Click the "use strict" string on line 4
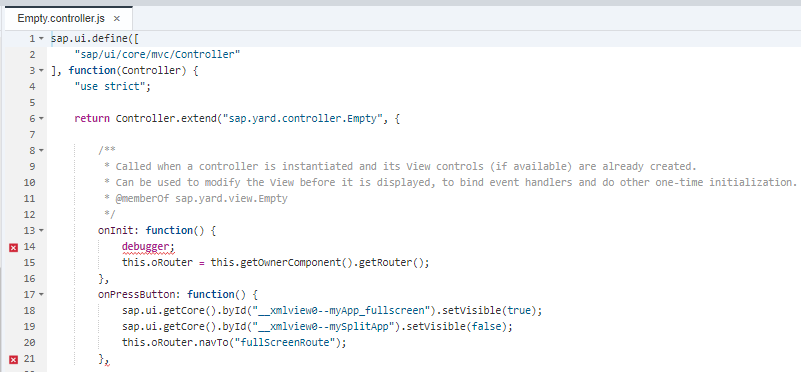 tap(110, 86)
